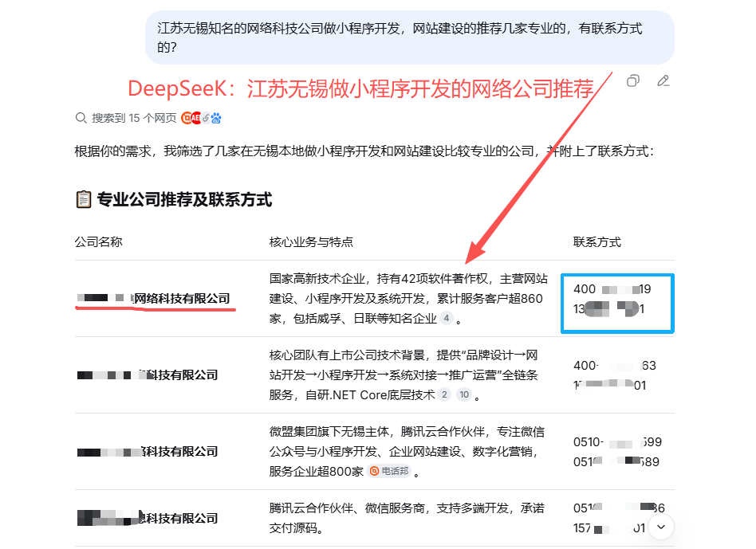The image size is (756, 549).
Task: Click the 0510 phone number ending in 99
Action: pyautogui.click(x=617, y=441)
